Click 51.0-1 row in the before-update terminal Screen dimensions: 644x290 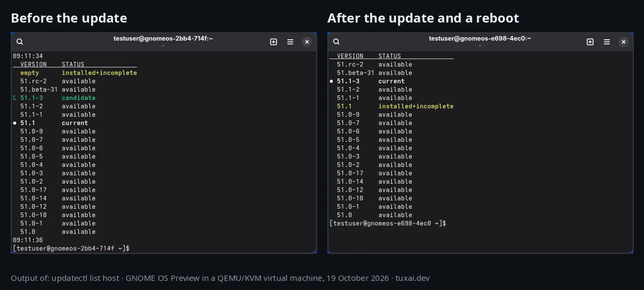point(58,223)
